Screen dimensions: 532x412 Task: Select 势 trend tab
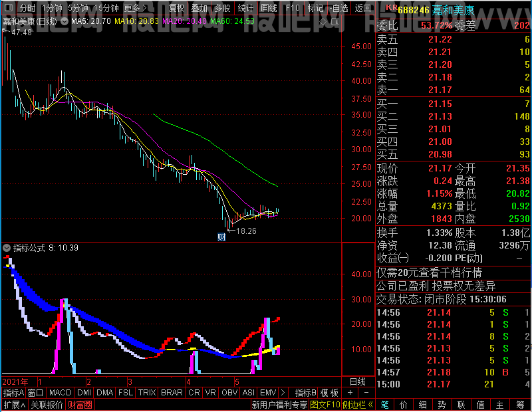point(442,405)
